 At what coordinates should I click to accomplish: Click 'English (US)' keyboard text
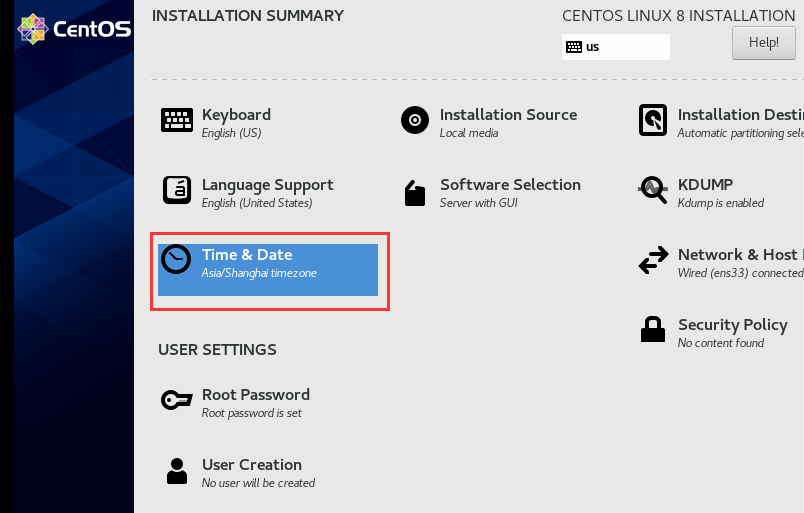231,133
